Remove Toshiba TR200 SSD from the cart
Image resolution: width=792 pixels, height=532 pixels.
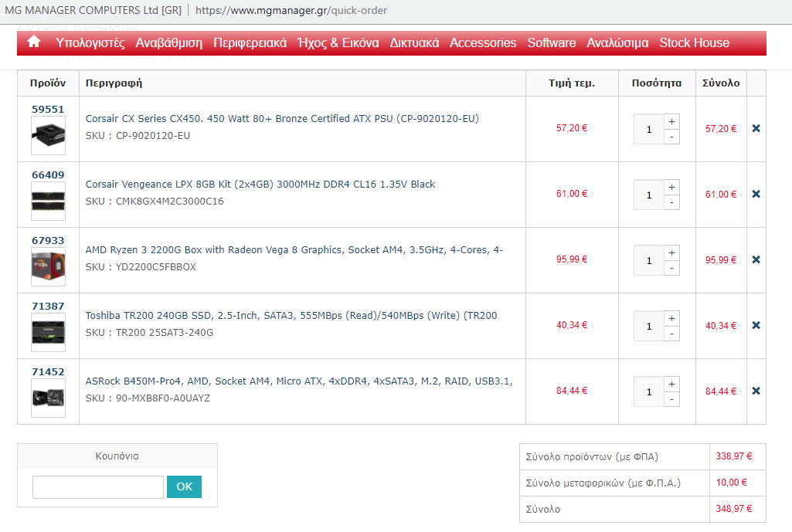756,325
